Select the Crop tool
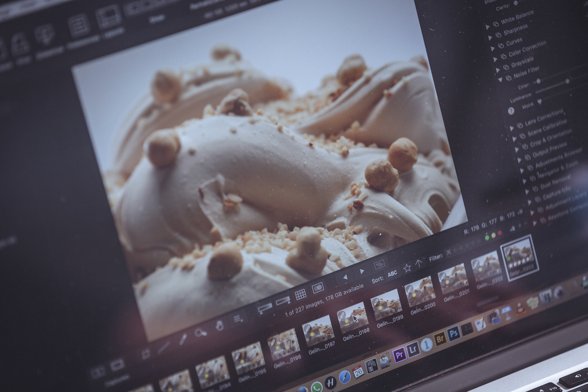Screen dimensions: 588x392 146,354
